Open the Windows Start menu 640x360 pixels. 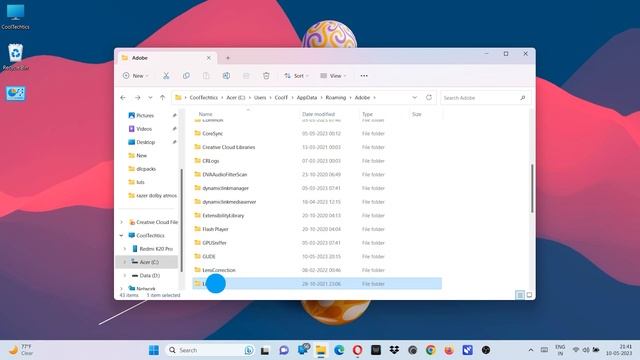click(154, 350)
